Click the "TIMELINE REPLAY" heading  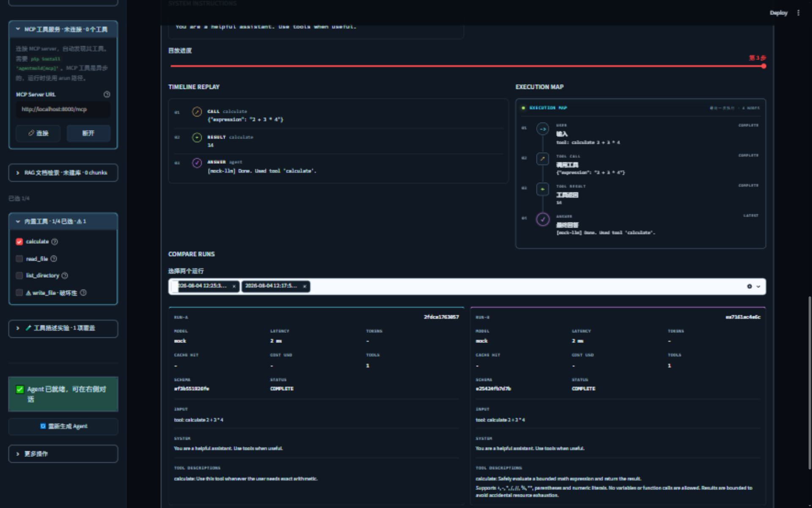194,87
